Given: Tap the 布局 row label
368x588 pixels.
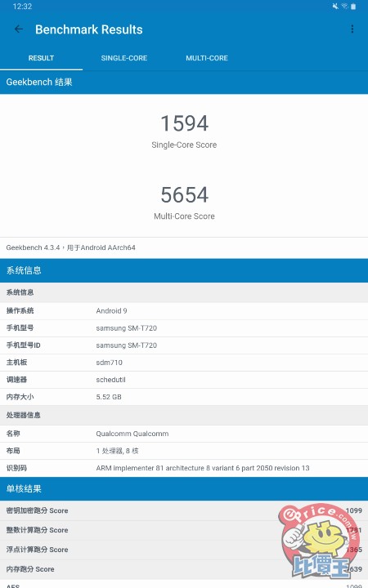Looking at the screenshot, I should click(13, 451).
